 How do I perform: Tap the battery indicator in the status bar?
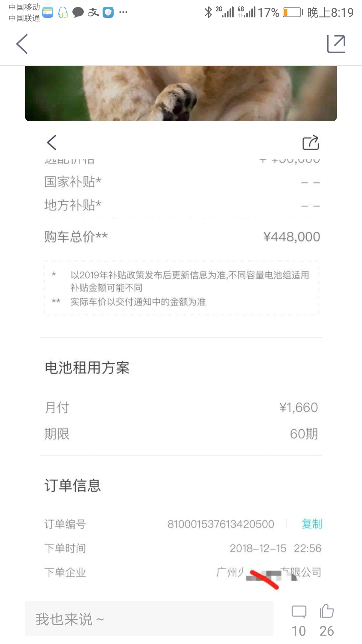293,12
